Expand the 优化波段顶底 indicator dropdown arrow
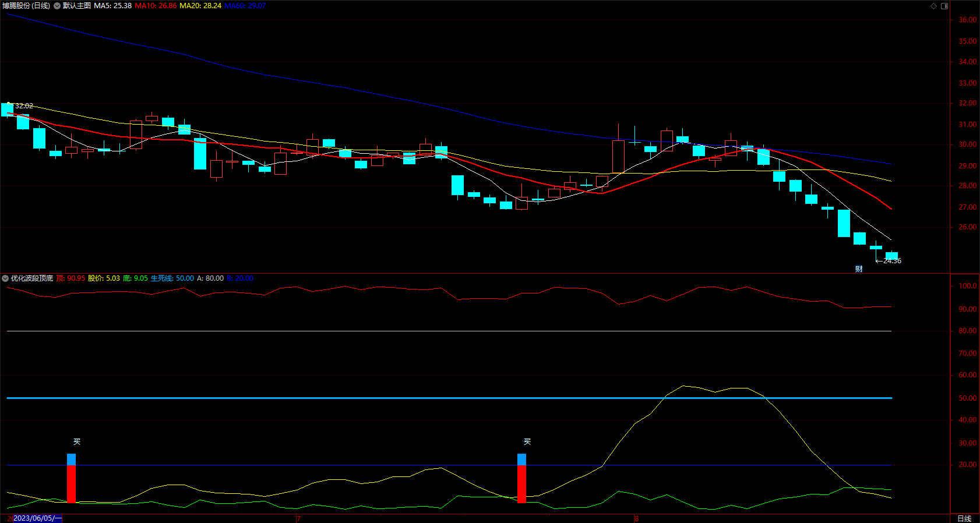 pyautogui.click(x=5, y=278)
